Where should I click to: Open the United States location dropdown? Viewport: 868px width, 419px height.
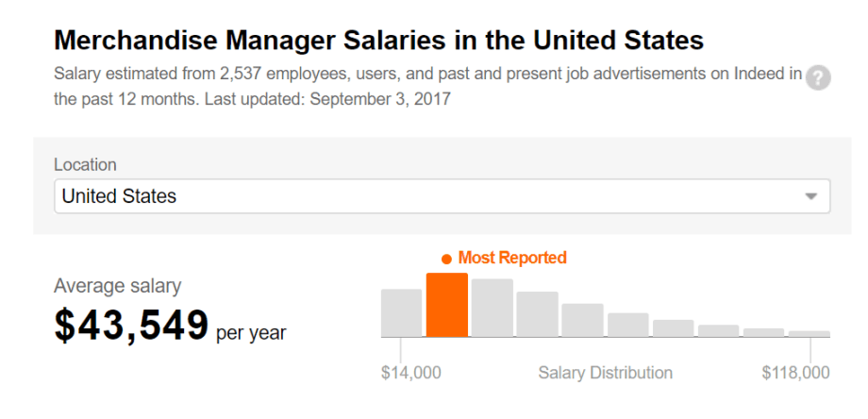[x=442, y=196]
